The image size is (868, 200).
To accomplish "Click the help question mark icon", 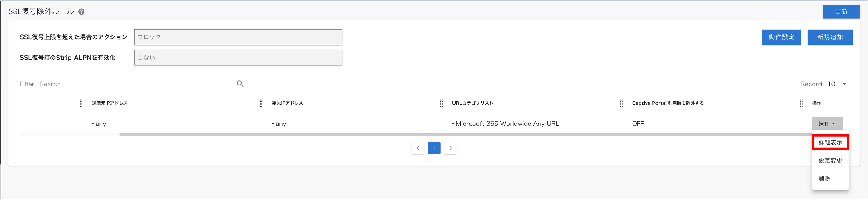I will click(81, 12).
